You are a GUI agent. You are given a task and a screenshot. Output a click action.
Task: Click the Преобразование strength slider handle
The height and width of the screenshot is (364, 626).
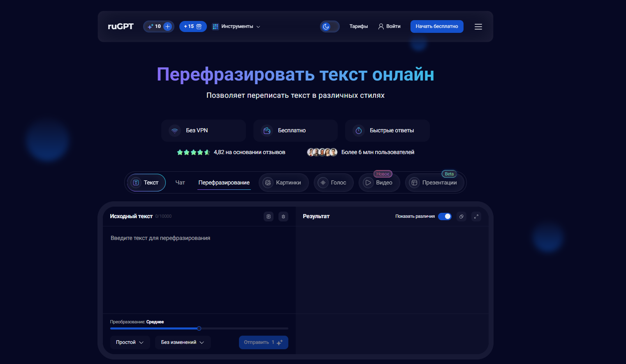tap(199, 328)
